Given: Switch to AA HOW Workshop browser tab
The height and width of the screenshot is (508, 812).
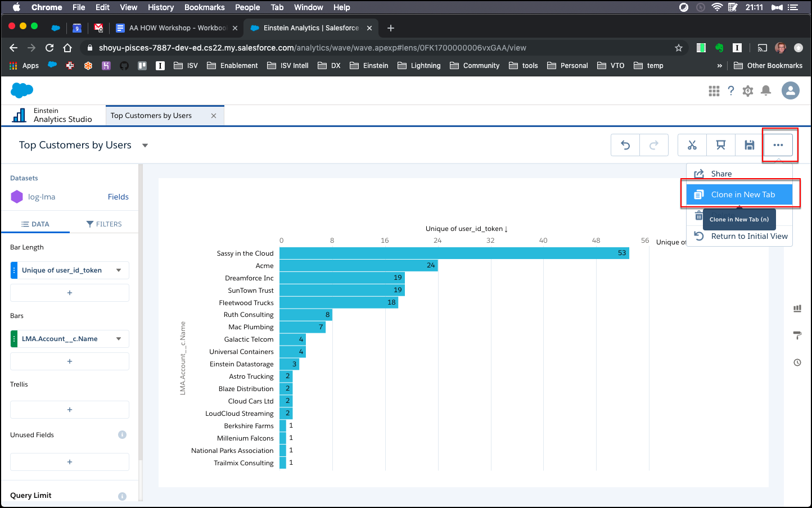Looking at the screenshot, I should point(176,28).
